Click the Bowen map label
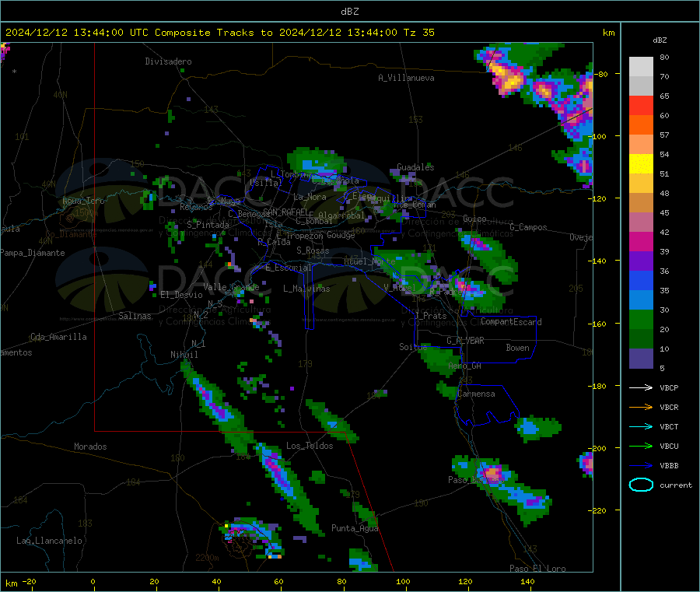The width and height of the screenshot is (700, 592). point(517,347)
